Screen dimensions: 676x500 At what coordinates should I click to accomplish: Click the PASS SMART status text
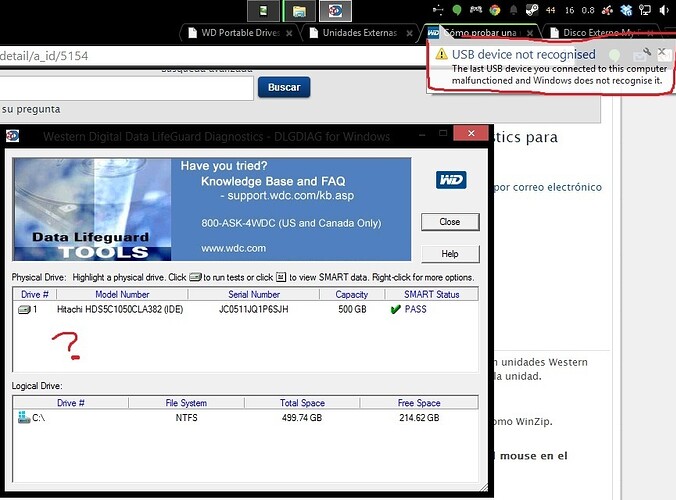click(415, 309)
